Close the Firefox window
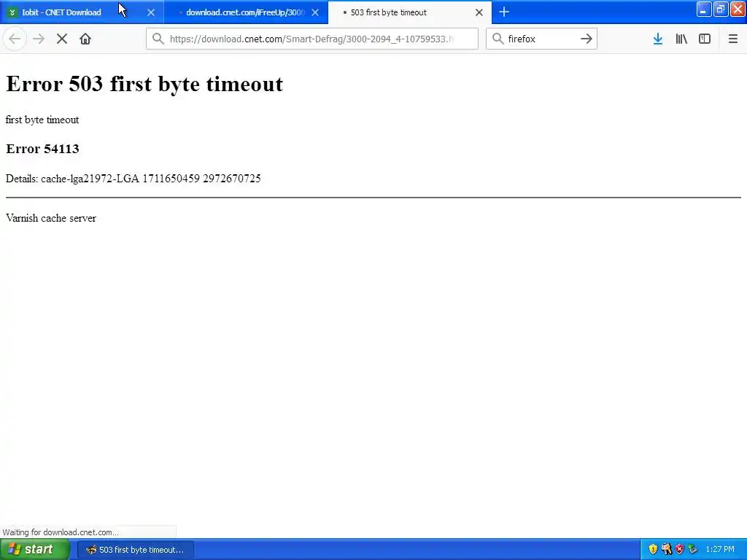Image resolution: width=747 pixels, height=560 pixels. [738, 9]
